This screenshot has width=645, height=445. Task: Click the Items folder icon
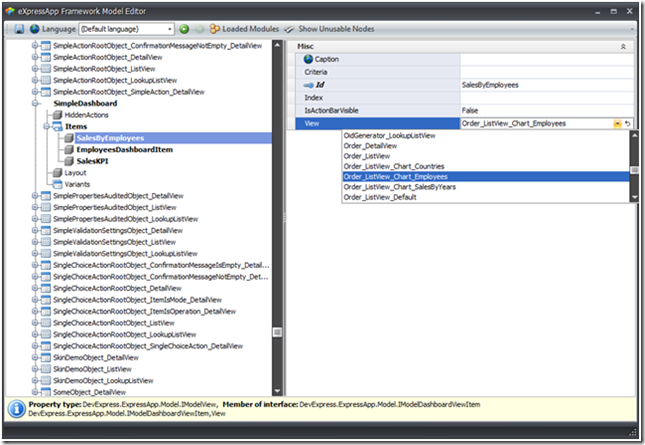click(x=58, y=126)
